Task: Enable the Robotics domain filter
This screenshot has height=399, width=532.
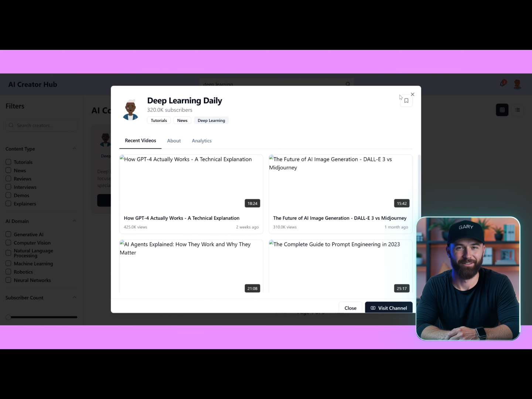Action: (x=8, y=272)
